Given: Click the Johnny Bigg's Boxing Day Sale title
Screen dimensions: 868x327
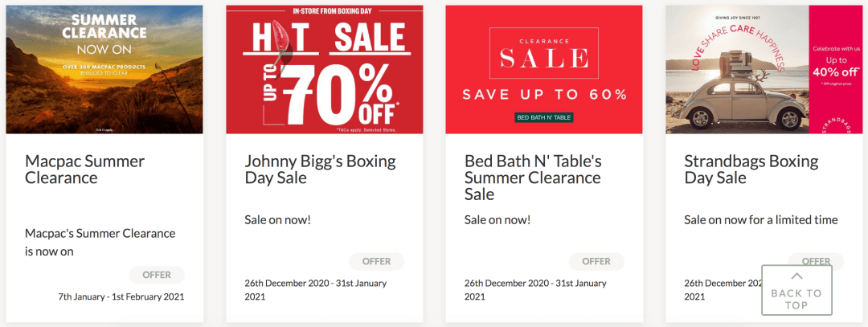Looking at the screenshot, I should pos(320,169).
